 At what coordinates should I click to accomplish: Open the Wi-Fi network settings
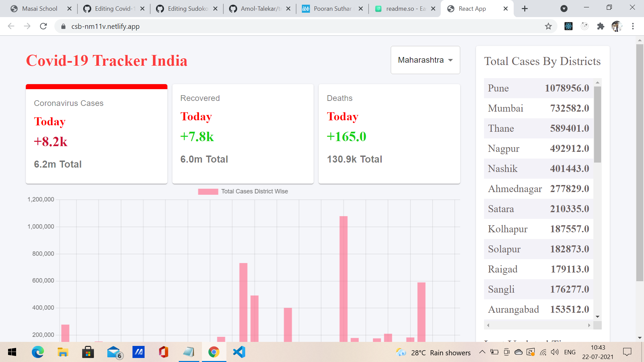[x=543, y=352]
